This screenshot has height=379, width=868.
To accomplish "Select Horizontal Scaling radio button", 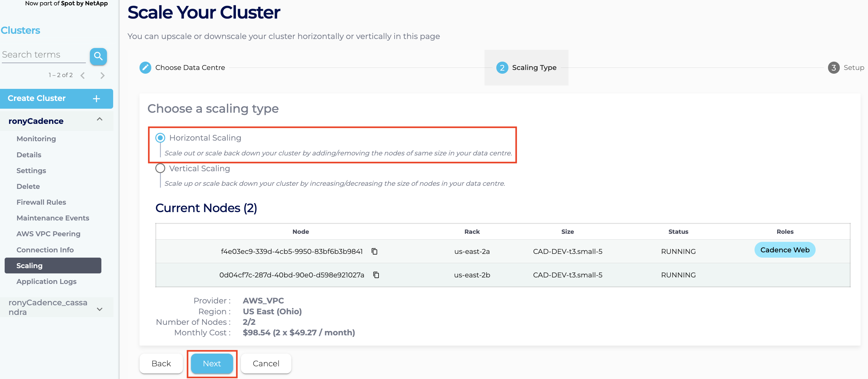I will click(160, 138).
